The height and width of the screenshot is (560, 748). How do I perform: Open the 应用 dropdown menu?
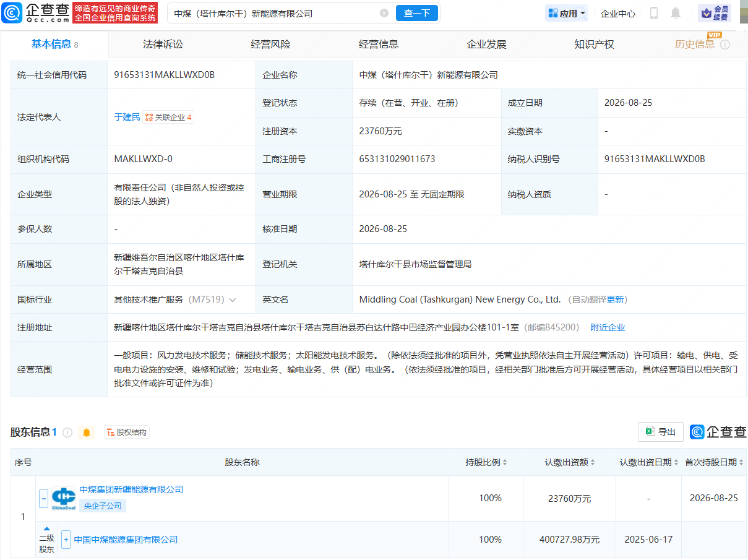tap(567, 13)
